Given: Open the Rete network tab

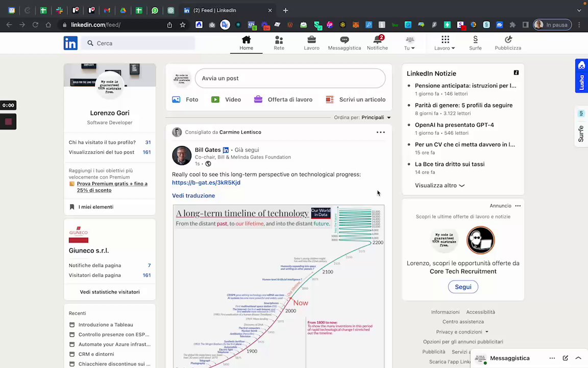Looking at the screenshot, I should pyautogui.click(x=279, y=43).
